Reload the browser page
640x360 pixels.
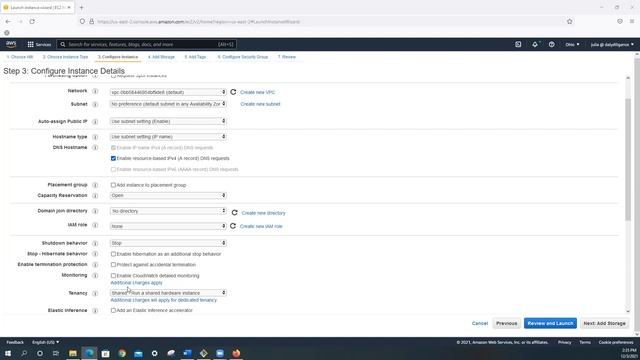[x=32, y=22]
